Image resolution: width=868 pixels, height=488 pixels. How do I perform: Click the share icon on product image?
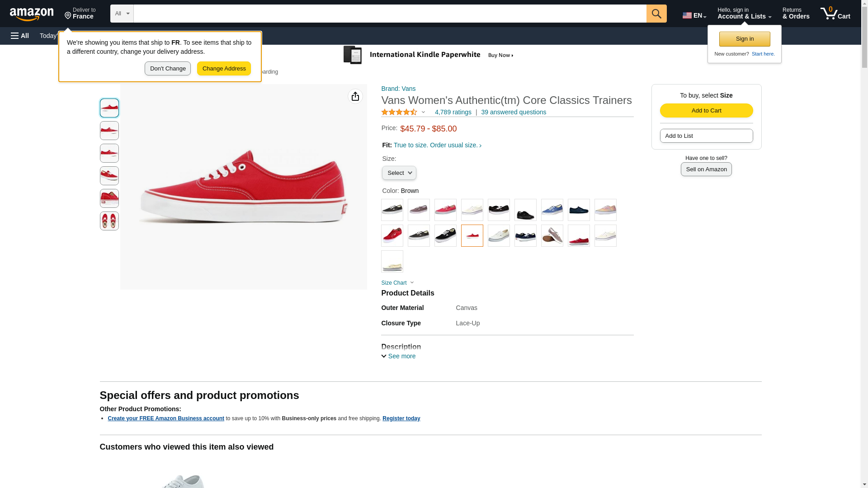tap(355, 96)
